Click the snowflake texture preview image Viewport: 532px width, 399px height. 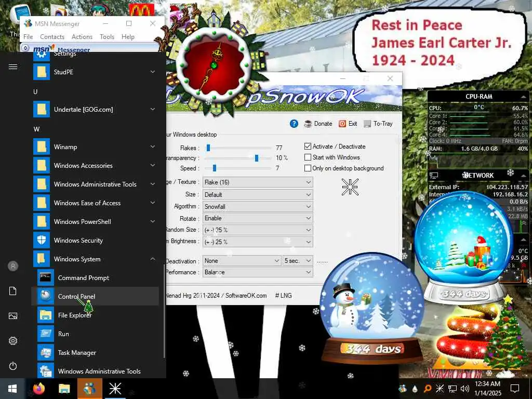(350, 187)
